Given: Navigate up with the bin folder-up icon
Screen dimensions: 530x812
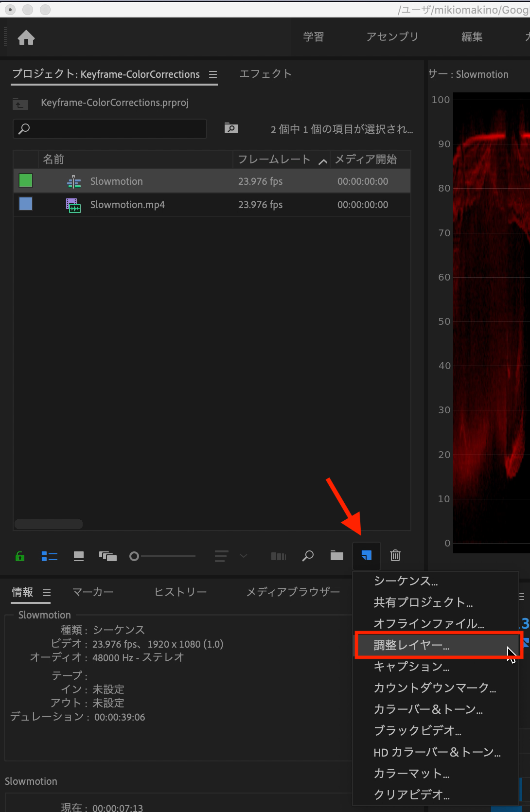Looking at the screenshot, I should click(x=20, y=104).
